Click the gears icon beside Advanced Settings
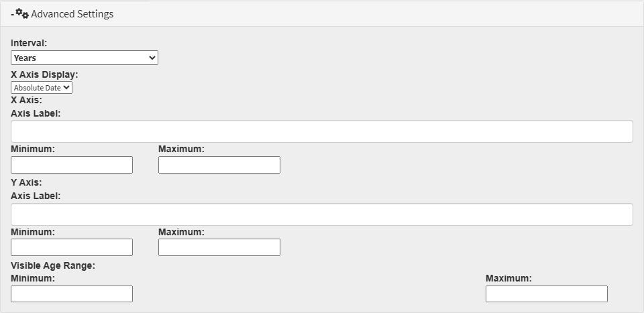Viewport: 644px width, 313px height. point(22,13)
